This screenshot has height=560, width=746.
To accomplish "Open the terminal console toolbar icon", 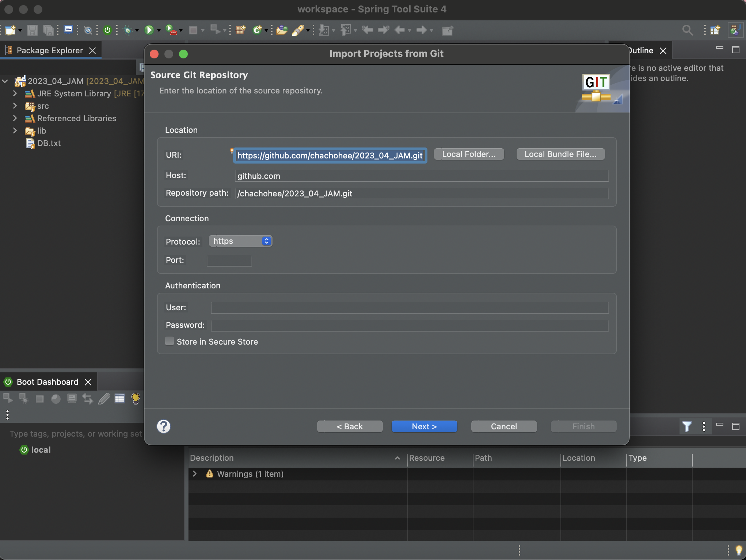I will point(68,30).
